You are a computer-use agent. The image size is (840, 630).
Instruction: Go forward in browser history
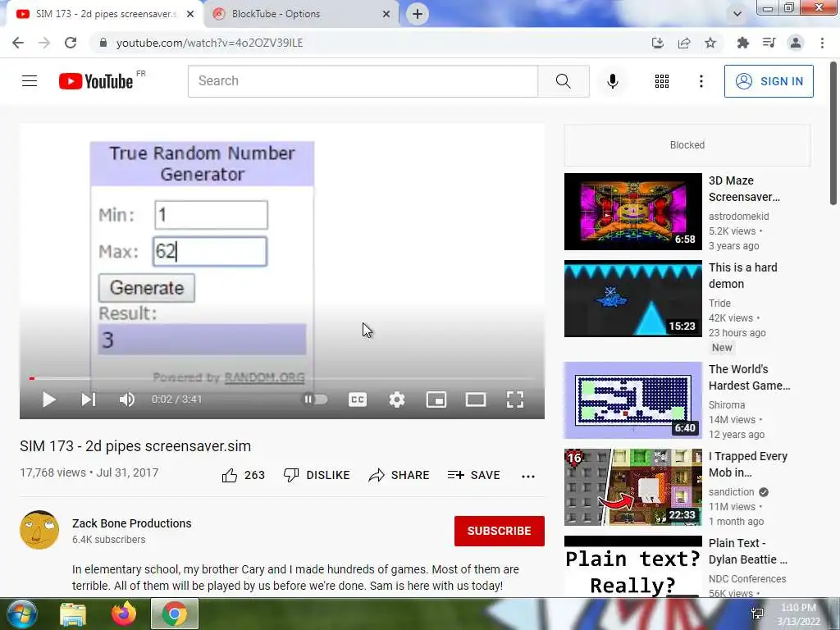click(44, 43)
